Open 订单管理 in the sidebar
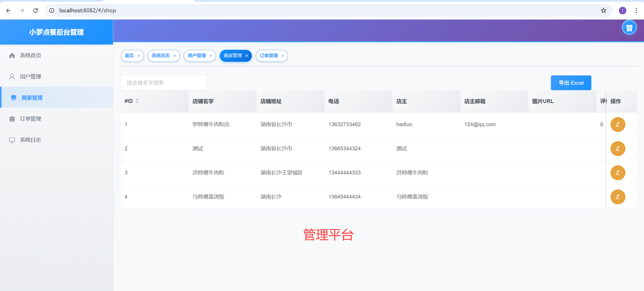644x291 pixels. (30, 119)
